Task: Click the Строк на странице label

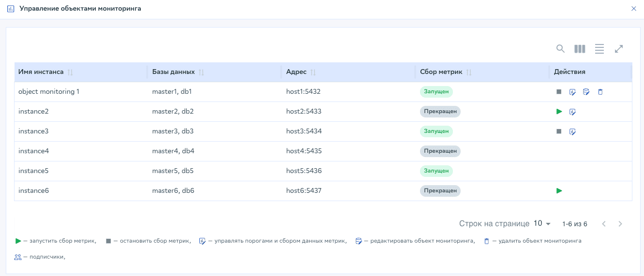Action: pyautogui.click(x=494, y=224)
